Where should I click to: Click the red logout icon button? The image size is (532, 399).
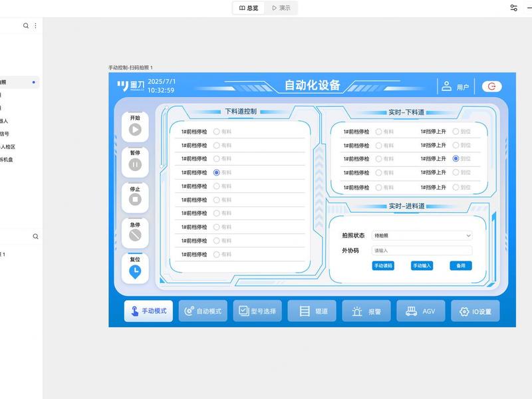point(491,86)
